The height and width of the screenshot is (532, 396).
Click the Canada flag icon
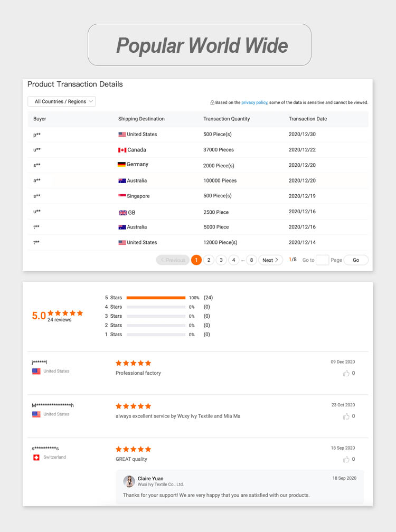point(122,150)
